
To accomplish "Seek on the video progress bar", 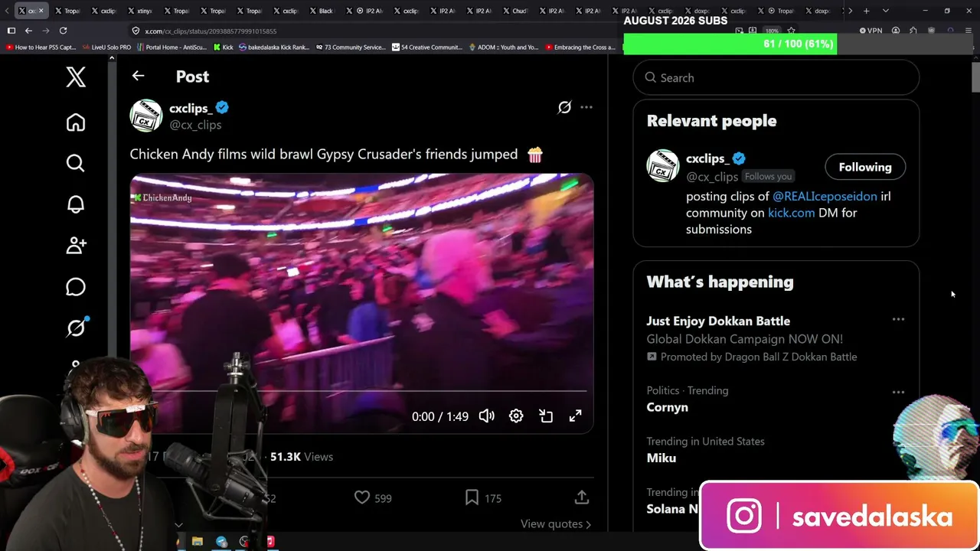I will pyautogui.click(x=361, y=391).
